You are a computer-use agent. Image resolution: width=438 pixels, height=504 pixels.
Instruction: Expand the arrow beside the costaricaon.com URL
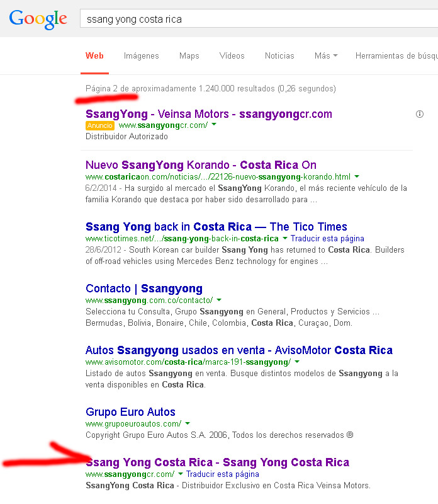(x=357, y=176)
